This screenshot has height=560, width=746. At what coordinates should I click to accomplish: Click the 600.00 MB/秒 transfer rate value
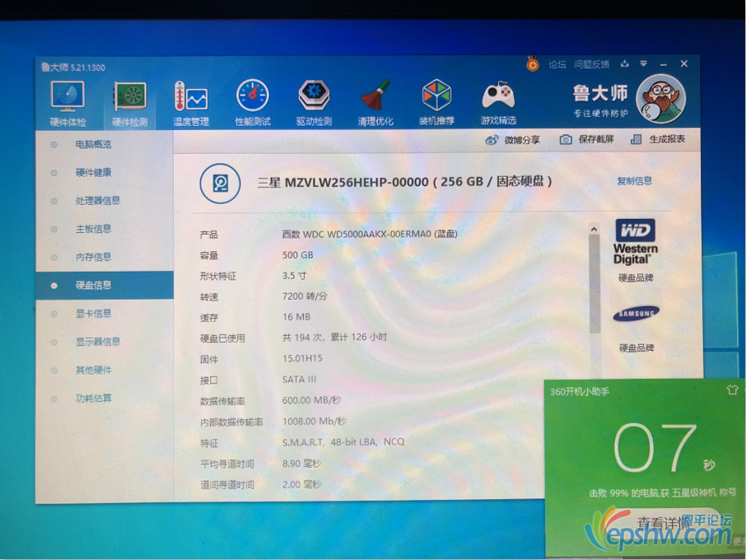(311, 400)
